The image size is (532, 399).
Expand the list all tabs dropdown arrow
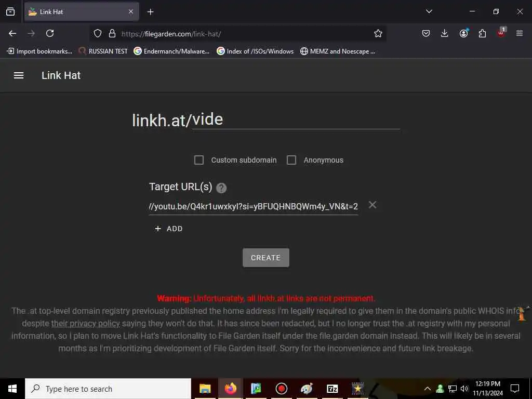tap(429, 11)
